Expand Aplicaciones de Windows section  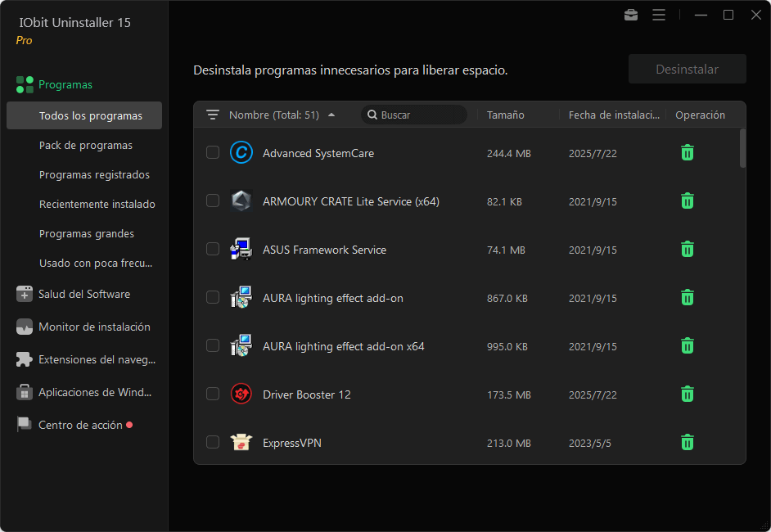94,392
